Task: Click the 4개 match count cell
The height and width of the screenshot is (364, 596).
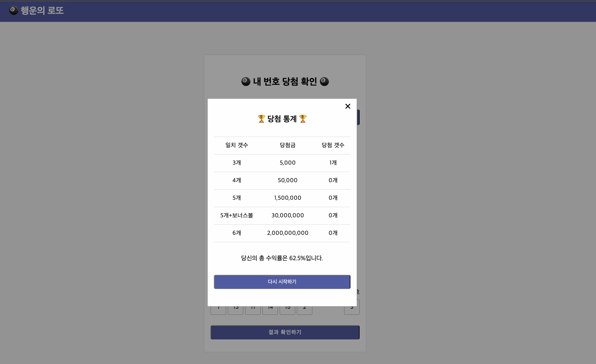Action: 237,180
